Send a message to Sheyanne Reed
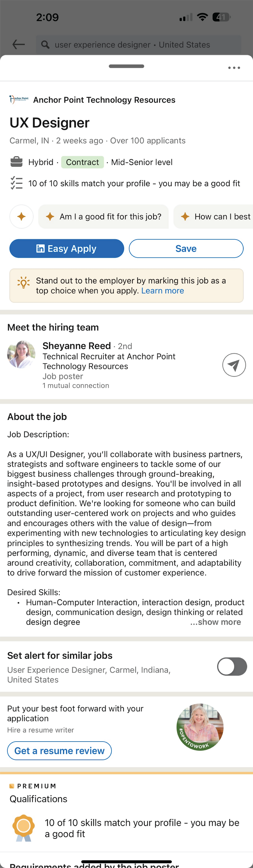This screenshot has height=868, width=253. (x=234, y=365)
